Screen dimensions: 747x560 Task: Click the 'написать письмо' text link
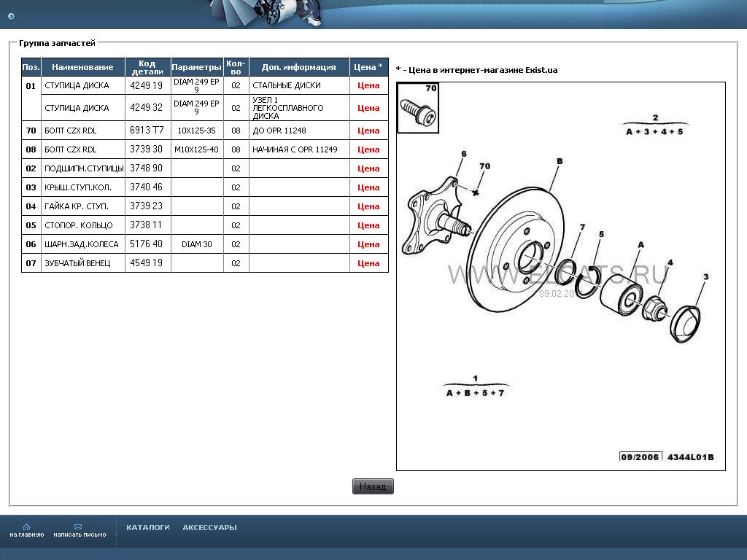click(80, 534)
